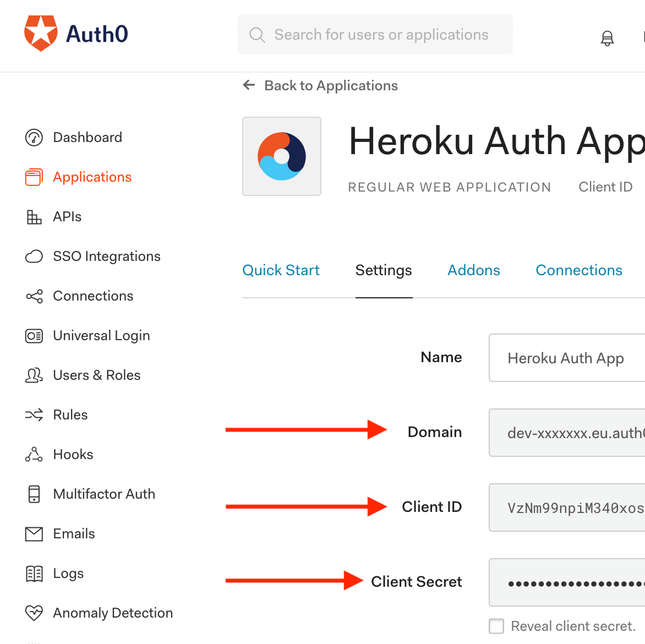The width and height of the screenshot is (645, 644).
Task: Click the Auth0 wordmark
Action: point(97,34)
